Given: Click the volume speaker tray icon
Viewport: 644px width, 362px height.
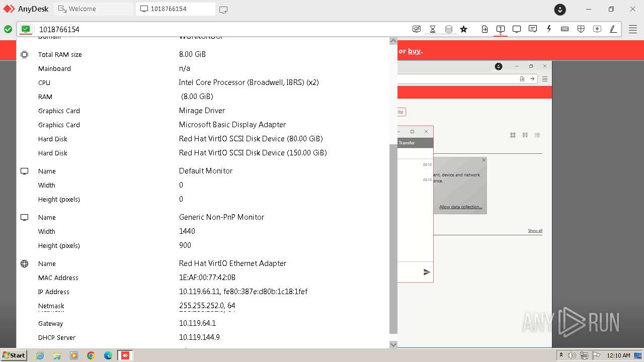Looking at the screenshot, I should 572,355.
